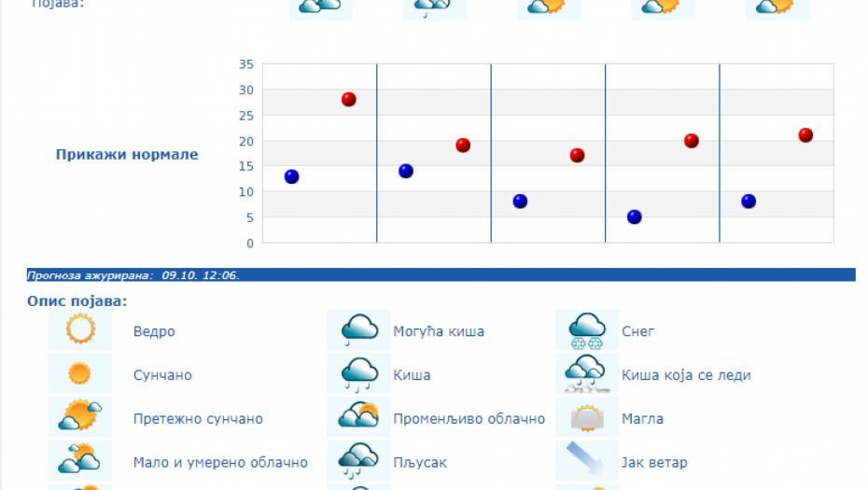Click the Јак ветар wind icon
This screenshot has width=868, height=490.
click(587, 460)
